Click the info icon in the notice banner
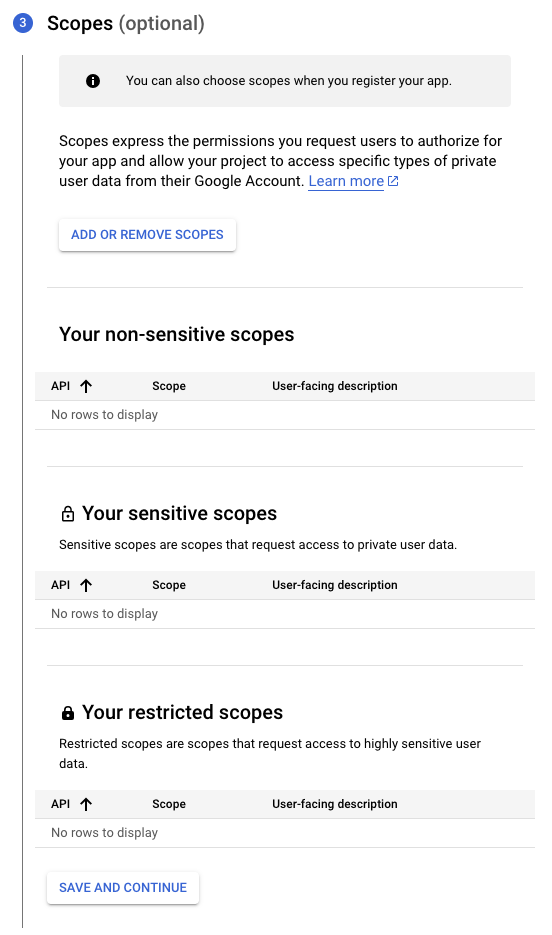 (x=93, y=81)
